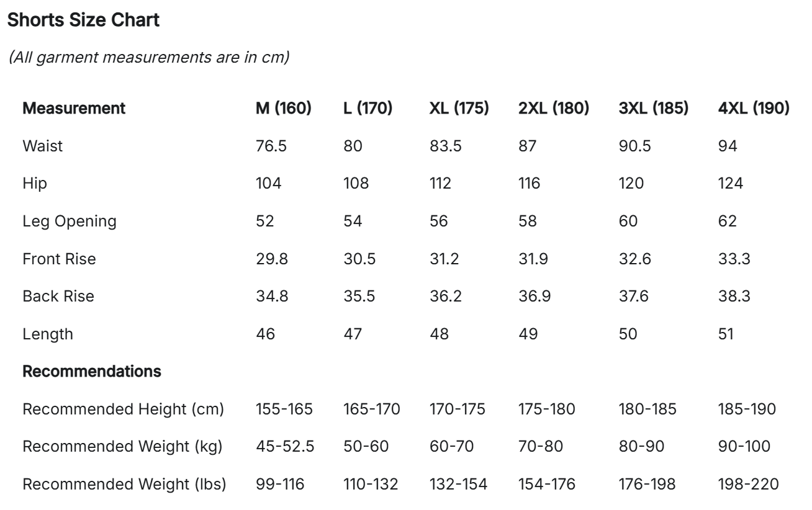This screenshot has height=510, width=812.
Task: Click the Recommended Weight (kg) label
Action: click(122, 447)
